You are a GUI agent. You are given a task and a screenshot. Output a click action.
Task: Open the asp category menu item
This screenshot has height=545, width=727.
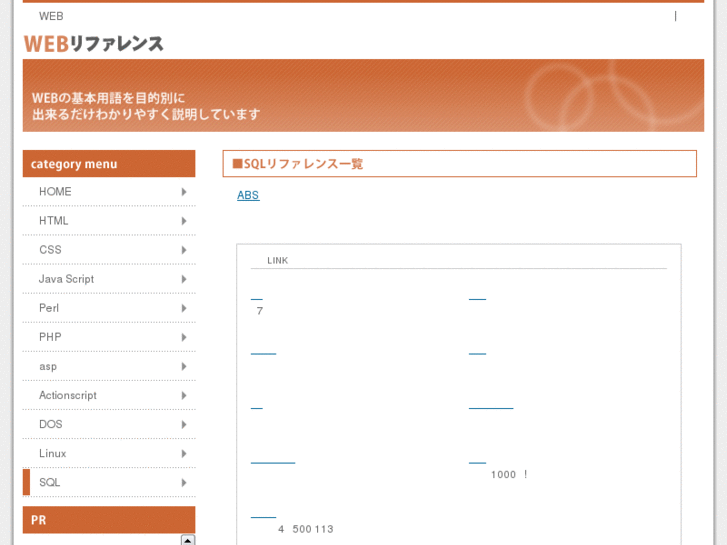point(109,366)
